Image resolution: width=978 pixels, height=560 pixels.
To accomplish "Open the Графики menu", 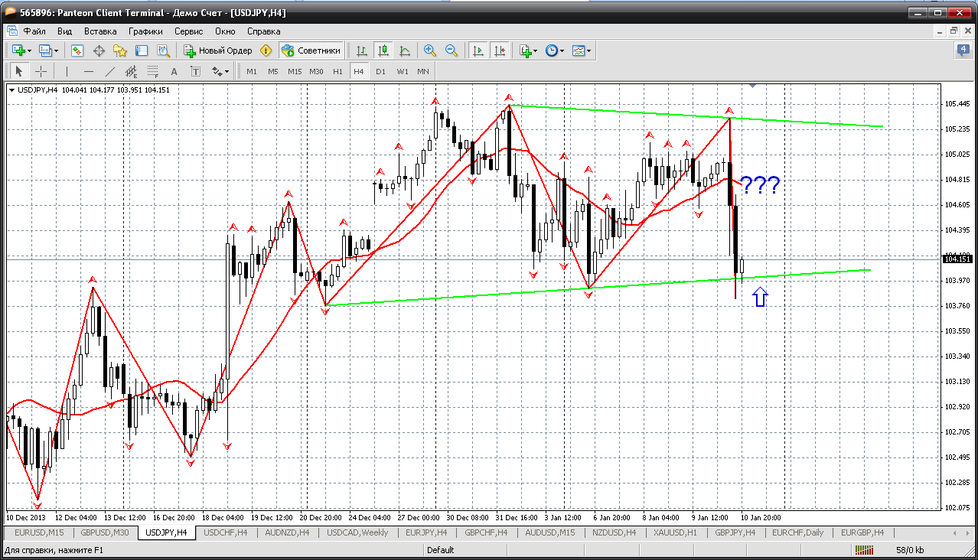I will click(145, 31).
